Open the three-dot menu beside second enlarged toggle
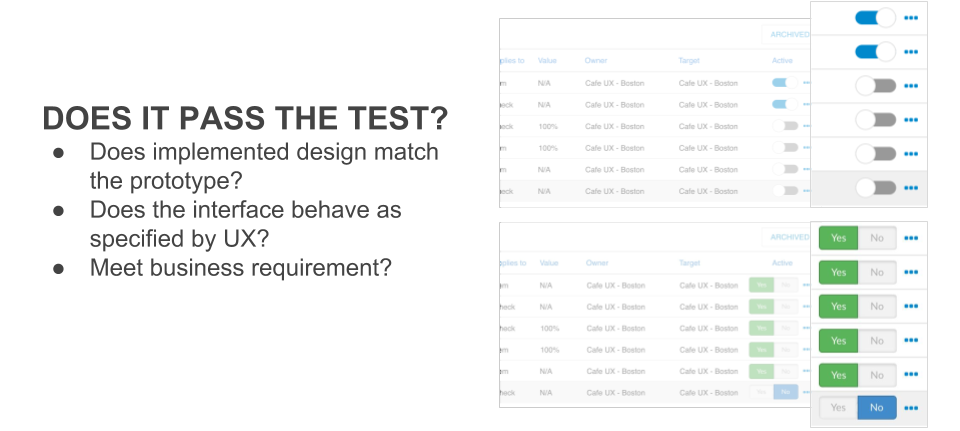Image resolution: width=960 pixels, height=431 pixels. tap(911, 52)
